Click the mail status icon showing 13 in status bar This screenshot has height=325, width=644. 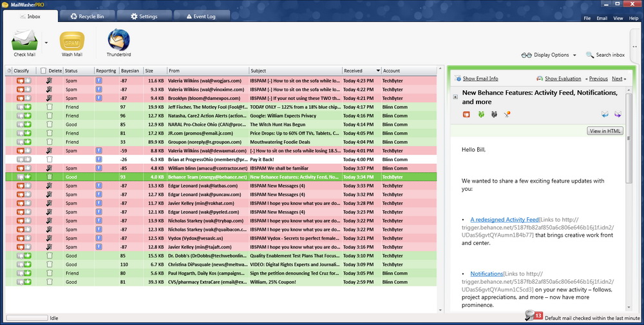pos(534,316)
